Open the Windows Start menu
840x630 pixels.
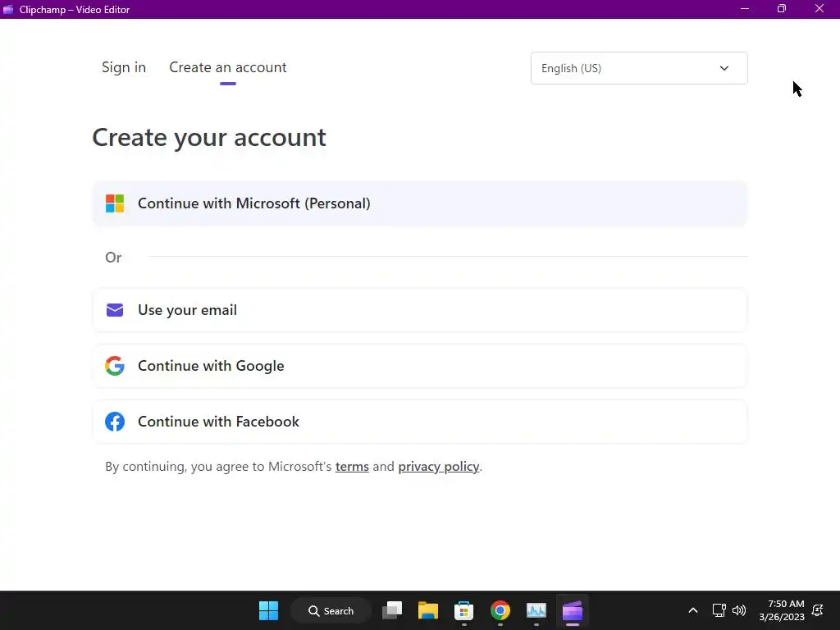tap(268, 610)
